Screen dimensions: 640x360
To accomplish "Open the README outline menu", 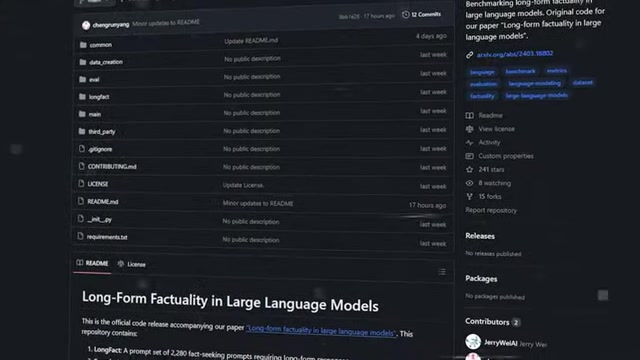I will pyautogui.click(x=442, y=272).
